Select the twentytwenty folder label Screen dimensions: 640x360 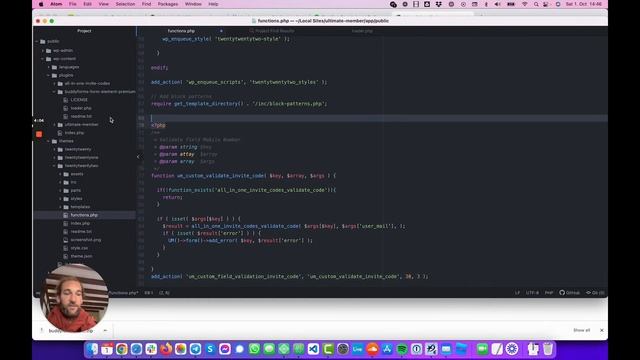coord(78,149)
